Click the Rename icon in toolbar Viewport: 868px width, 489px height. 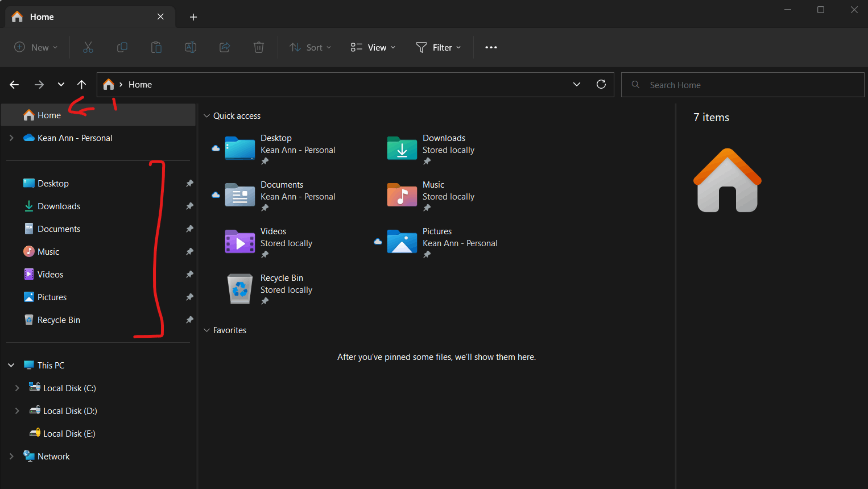[191, 47]
